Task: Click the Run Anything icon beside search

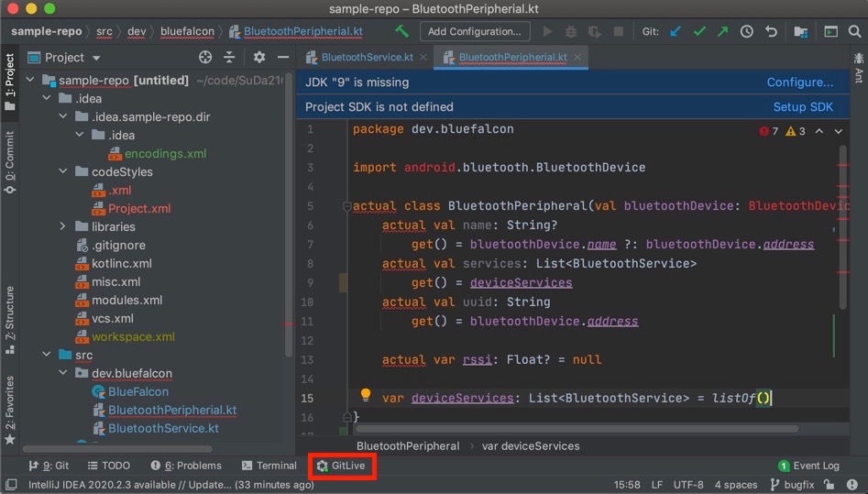Action: (831, 31)
